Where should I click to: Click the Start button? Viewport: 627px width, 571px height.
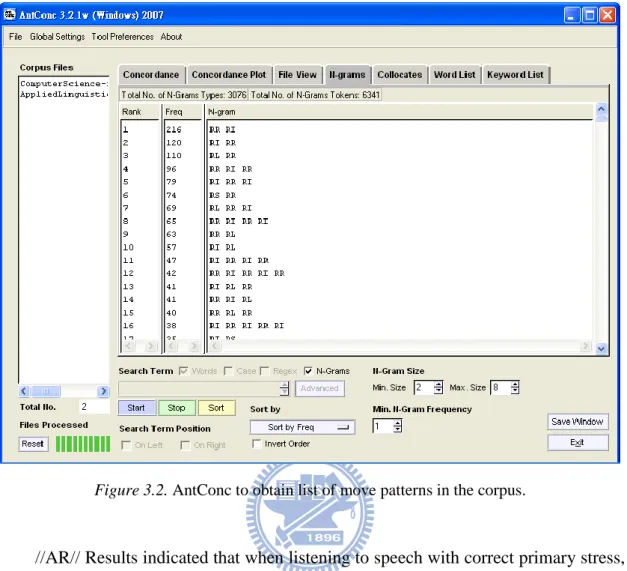coord(136,408)
